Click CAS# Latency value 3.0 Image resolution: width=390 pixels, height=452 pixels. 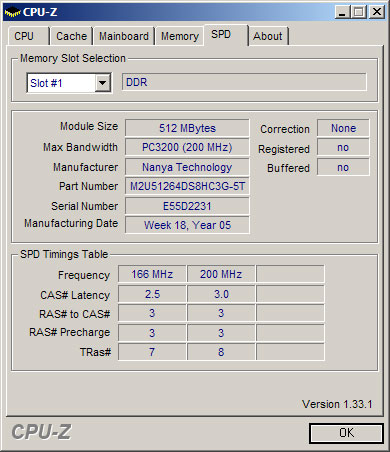coord(221,294)
